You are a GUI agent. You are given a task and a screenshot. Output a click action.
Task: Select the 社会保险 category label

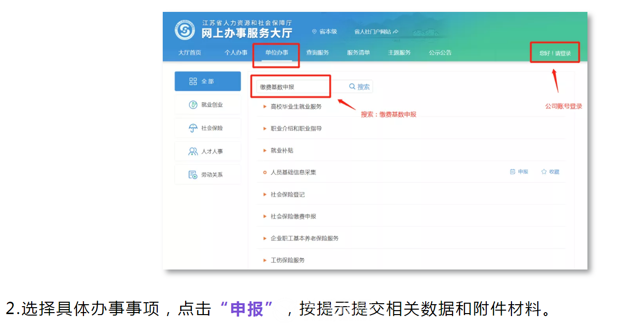(x=212, y=128)
